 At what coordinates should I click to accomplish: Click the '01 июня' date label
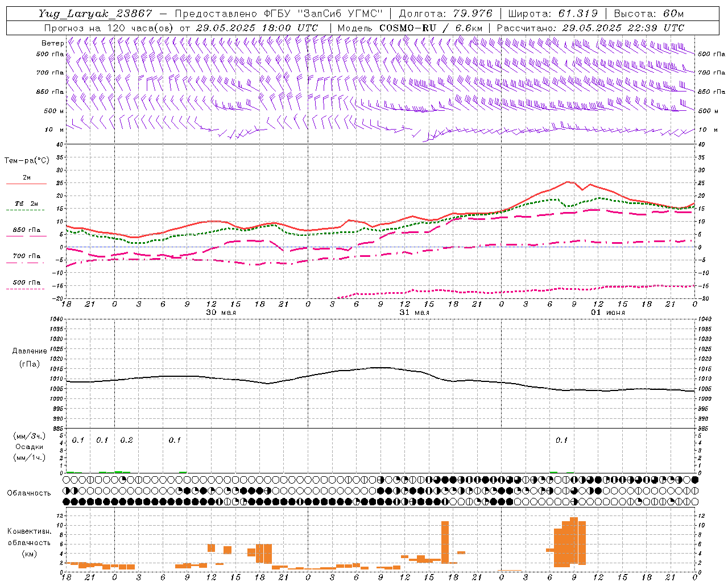pyautogui.click(x=608, y=313)
